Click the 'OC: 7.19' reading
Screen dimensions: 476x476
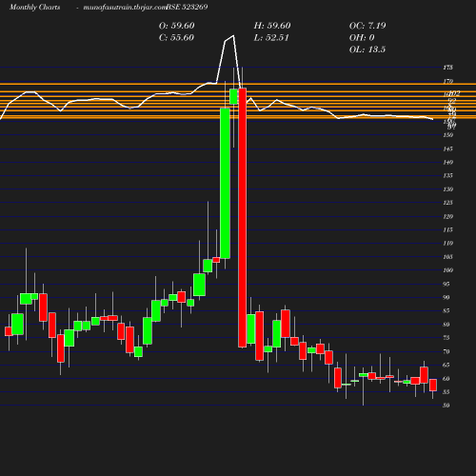click(367, 26)
